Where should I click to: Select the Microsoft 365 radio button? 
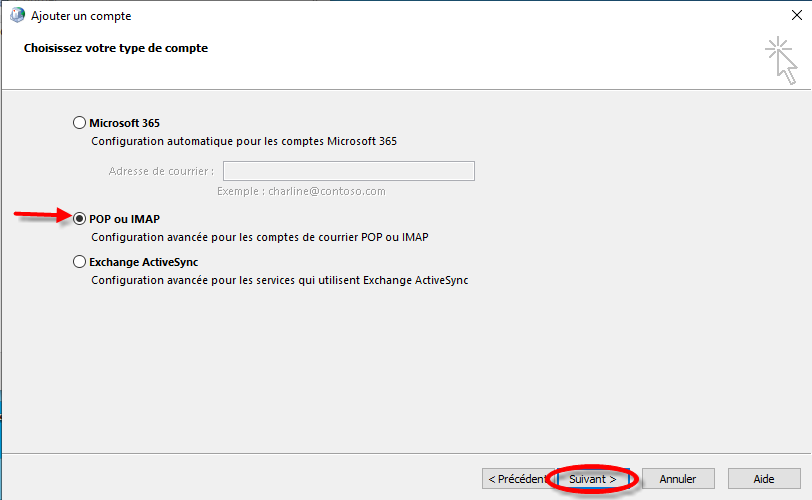[79, 123]
